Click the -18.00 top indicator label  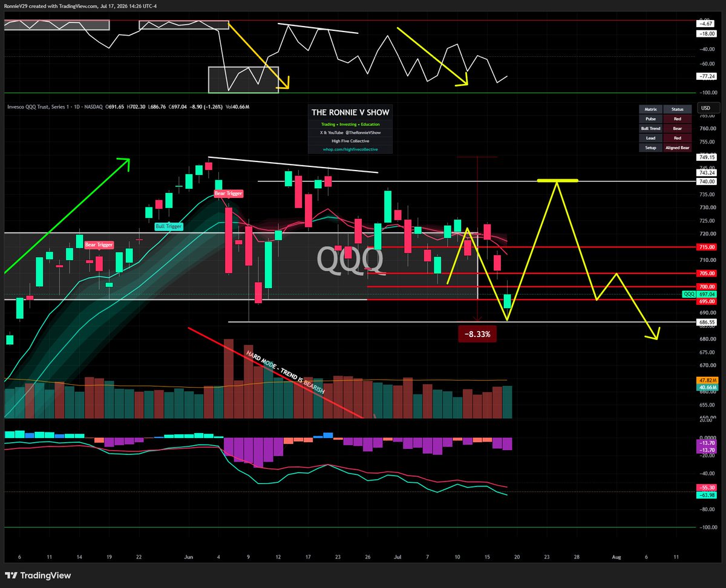(707, 34)
